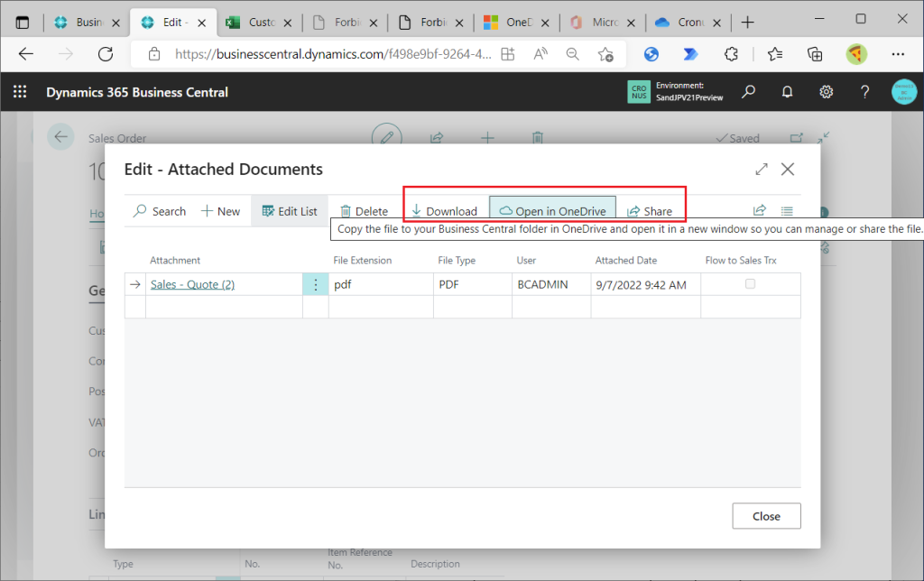Viewport: 924px width, 581px height.
Task: Sort by the File Extension column header
Action: click(x=363, y=261)
